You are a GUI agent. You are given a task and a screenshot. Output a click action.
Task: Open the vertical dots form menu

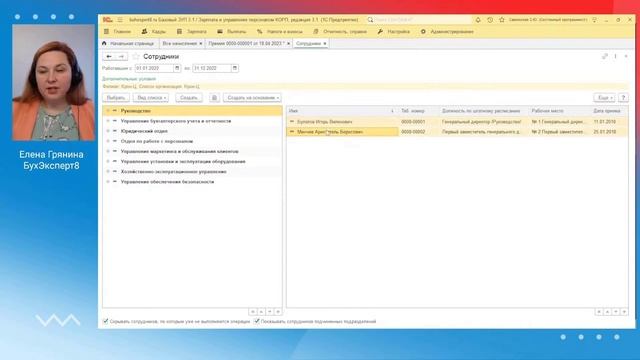coord(615,56)
